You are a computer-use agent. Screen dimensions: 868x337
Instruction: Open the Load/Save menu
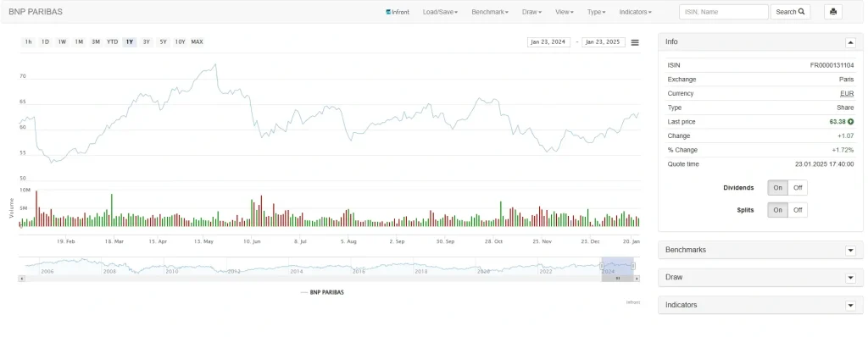[440, 12]
